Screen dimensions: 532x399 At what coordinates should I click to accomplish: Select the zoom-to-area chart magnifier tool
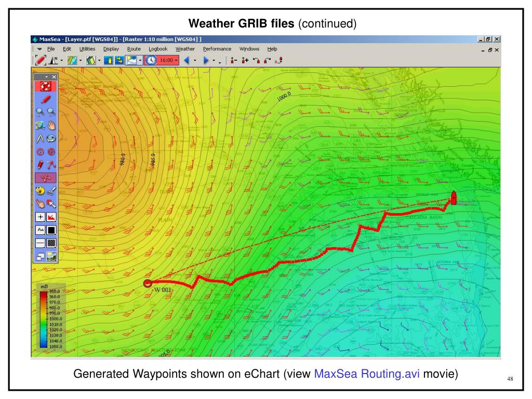pos(40,126)
